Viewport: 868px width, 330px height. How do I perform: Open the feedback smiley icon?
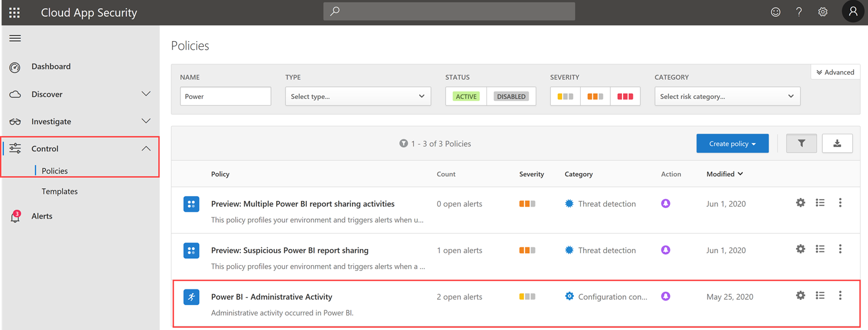pos(775,12)
